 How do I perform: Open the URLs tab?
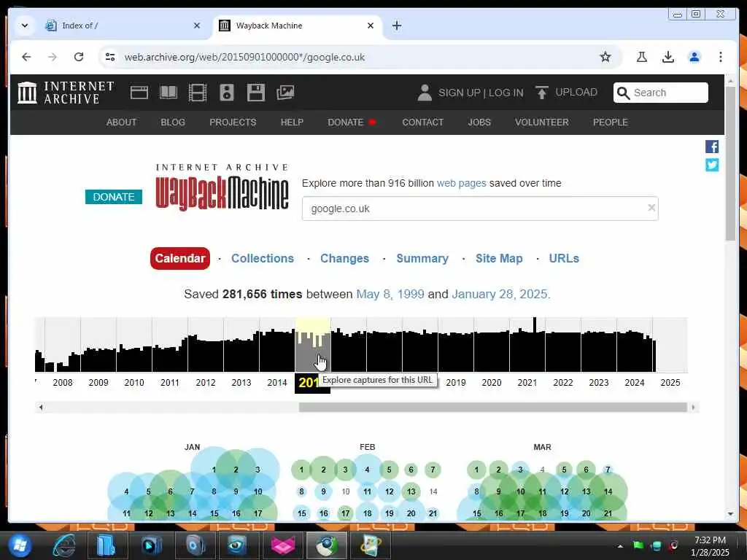pyautogui.click(x=564, y=258)
